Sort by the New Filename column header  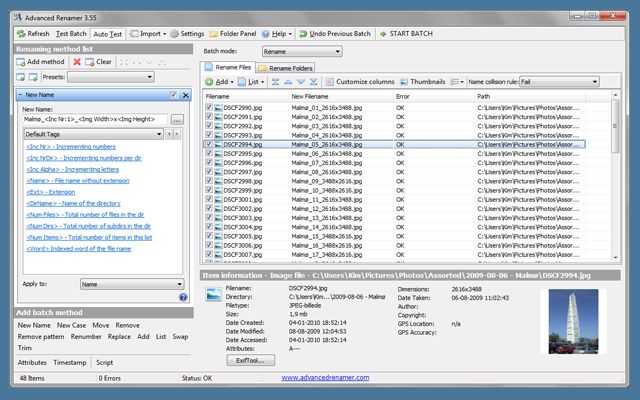tap(310, 97)
